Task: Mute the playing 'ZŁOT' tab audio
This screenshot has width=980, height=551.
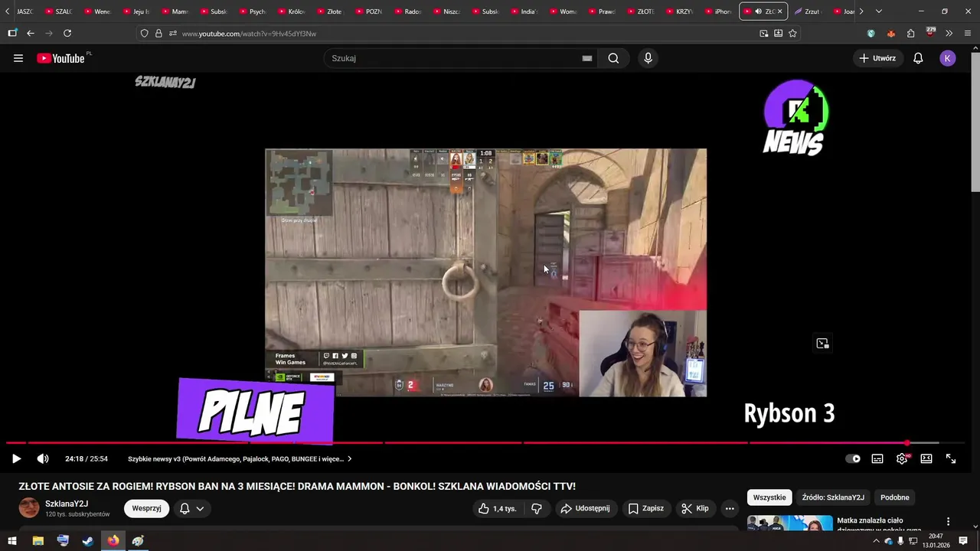Action: (x=758, y=11)
